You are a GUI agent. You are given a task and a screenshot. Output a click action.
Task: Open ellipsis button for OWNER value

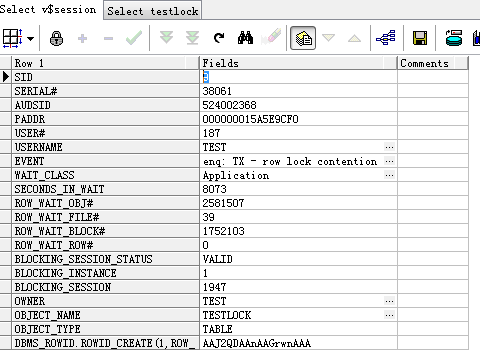[x=389, y=301]
